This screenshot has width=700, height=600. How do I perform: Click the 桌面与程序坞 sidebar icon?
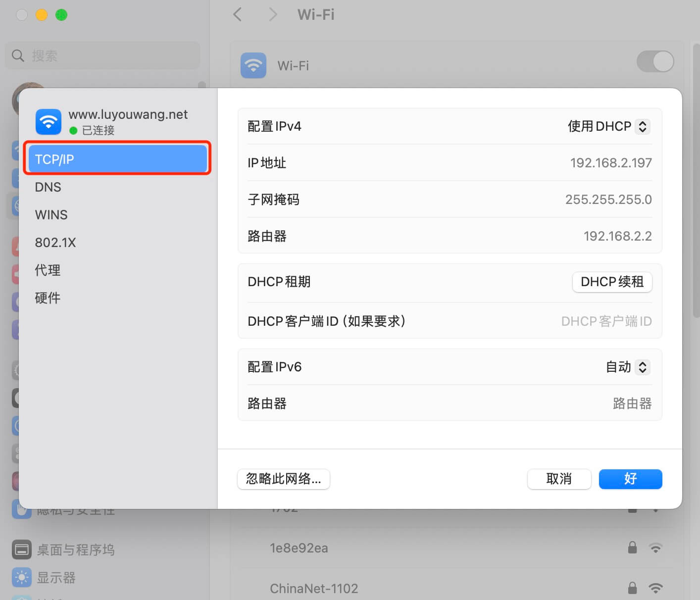coord(21,549)
